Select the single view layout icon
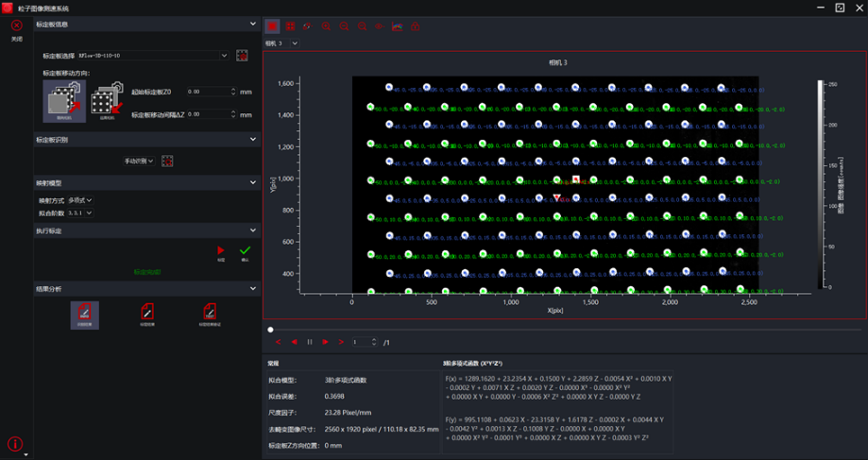 coord(272,26)
